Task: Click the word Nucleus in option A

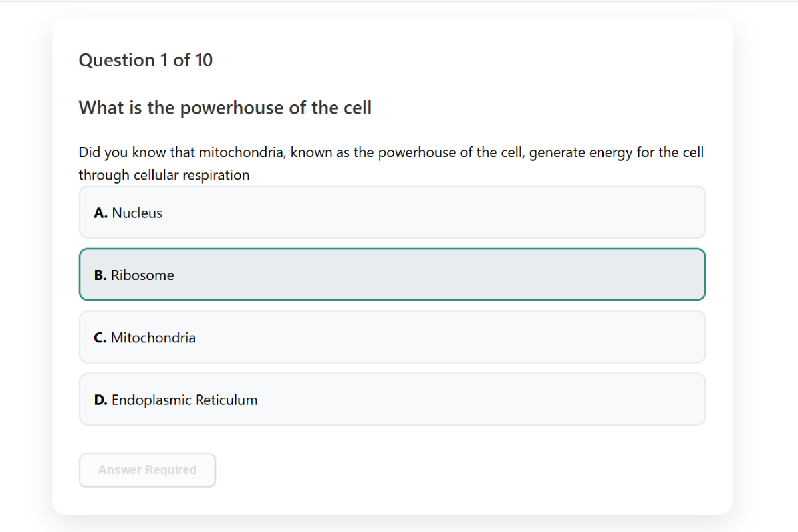Action: pyautogui.click(x=137, y=213)
